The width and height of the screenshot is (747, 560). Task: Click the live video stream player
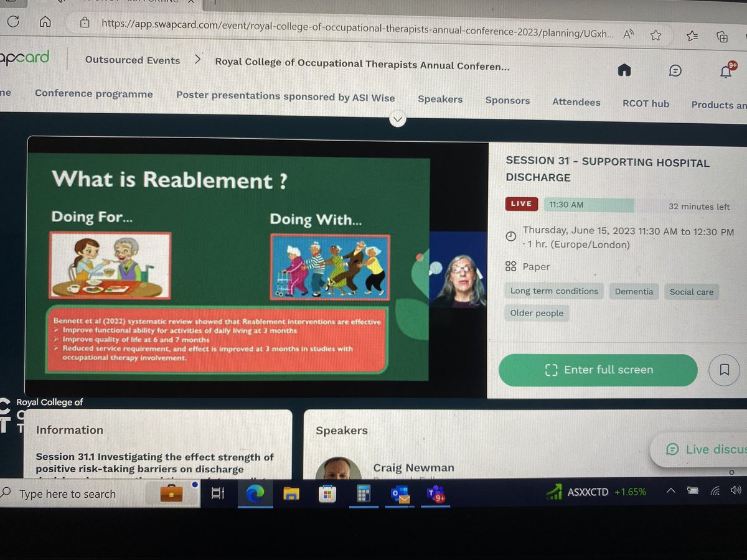258,266
